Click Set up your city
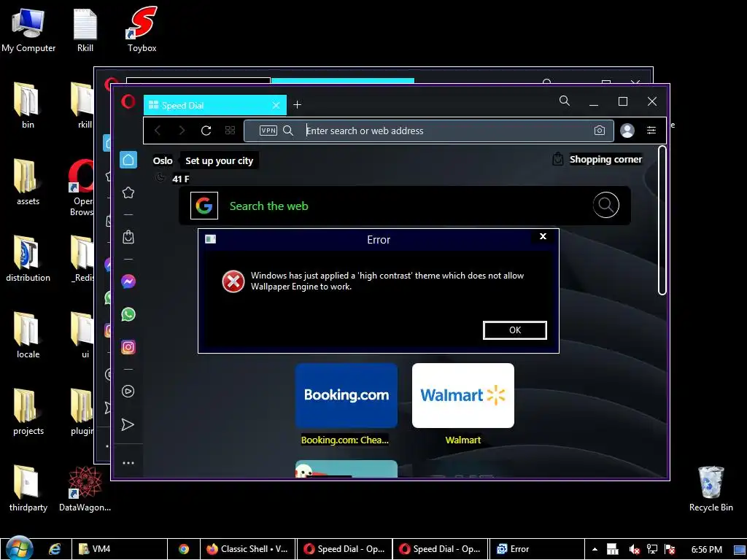This screenshot has height=560, width=747. tap(219, 161)
